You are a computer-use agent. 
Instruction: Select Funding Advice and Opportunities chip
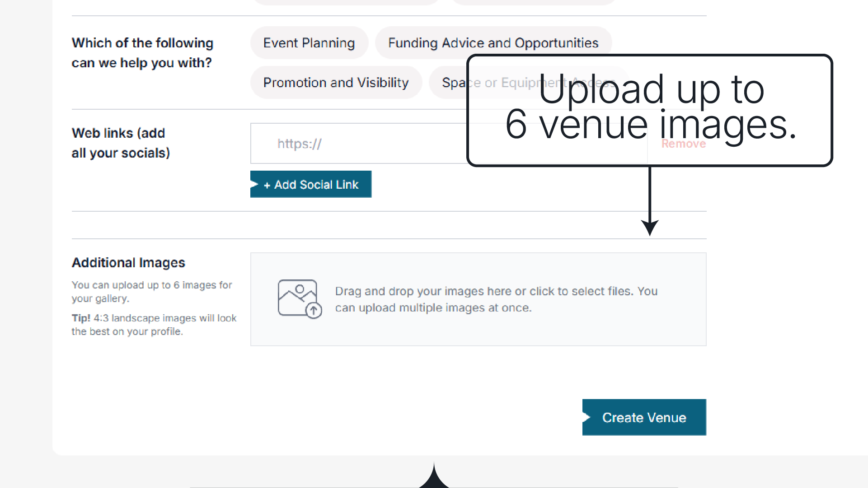coord(493,43)
